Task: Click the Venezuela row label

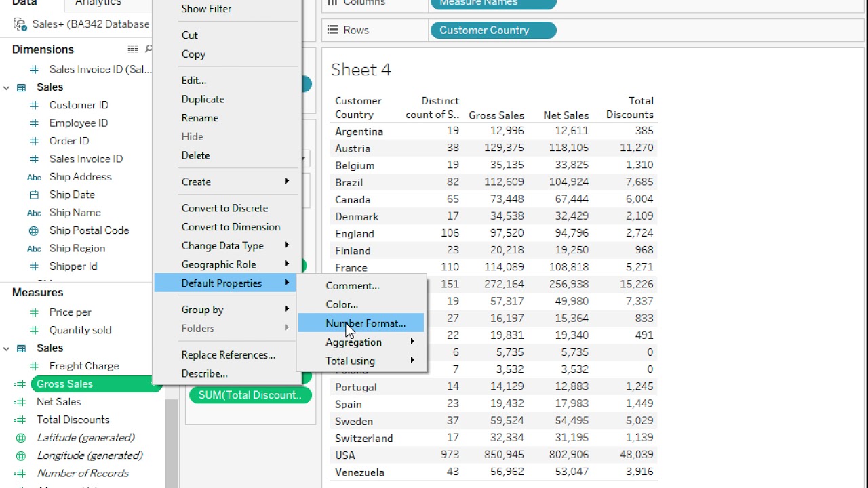Action: pos(359,472)
